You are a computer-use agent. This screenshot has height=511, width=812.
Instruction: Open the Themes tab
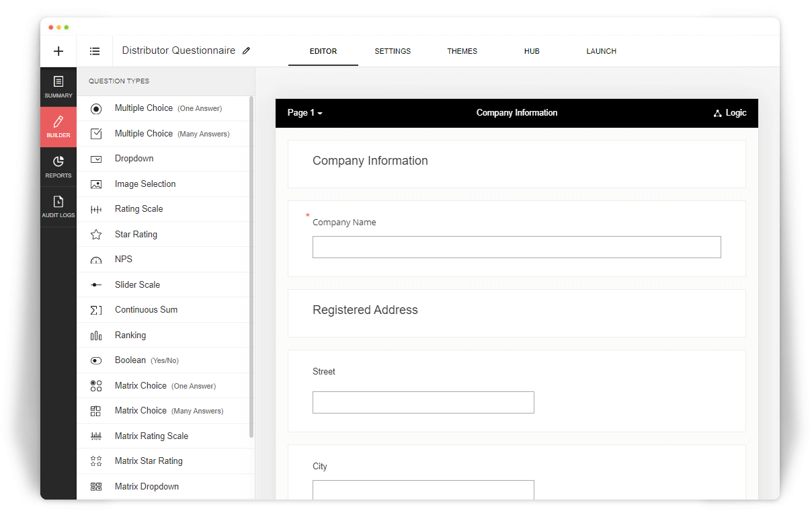point(462,50)
